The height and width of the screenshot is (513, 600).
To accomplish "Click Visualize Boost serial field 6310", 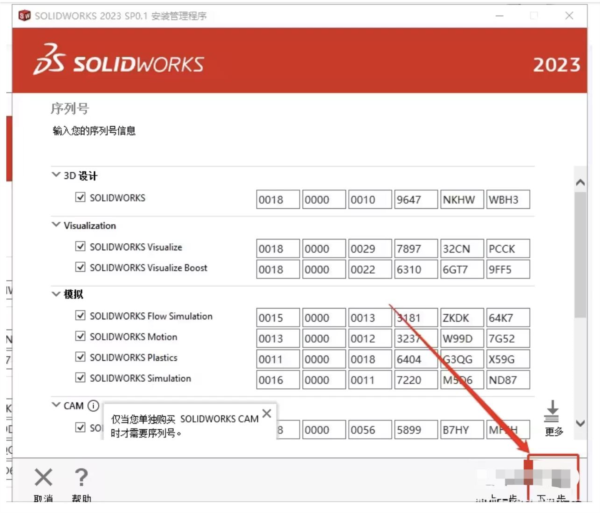I will click(416, 269).
